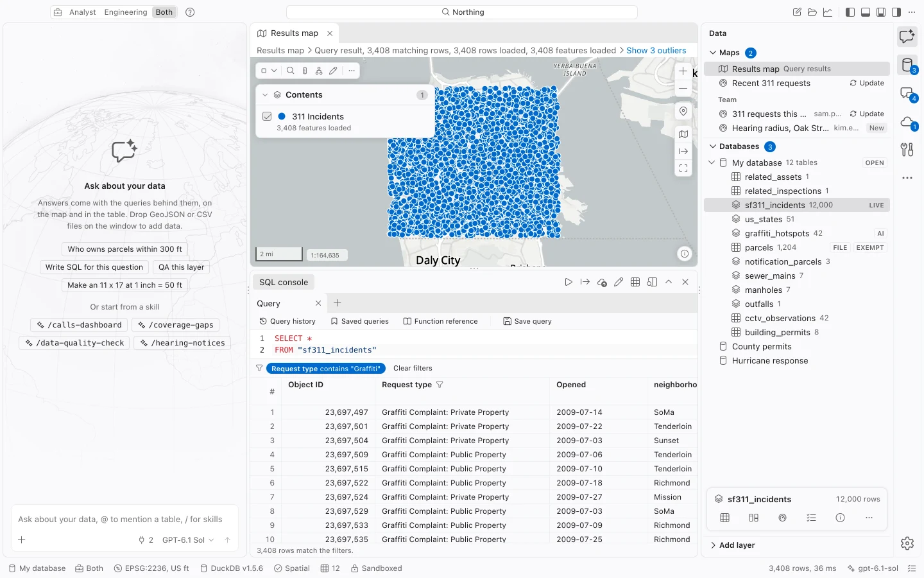Click Clear filters
The image size is (924, 578).
coord(413,368)
